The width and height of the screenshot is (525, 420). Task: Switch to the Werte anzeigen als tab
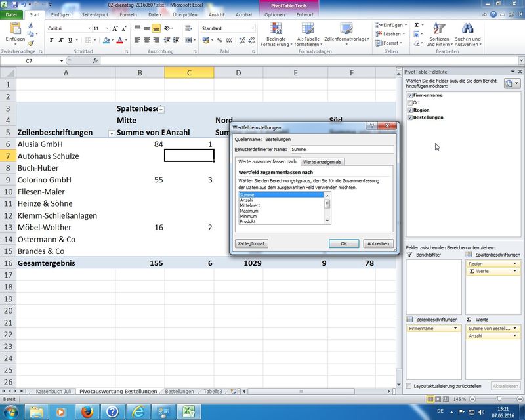tap(322, 161)
